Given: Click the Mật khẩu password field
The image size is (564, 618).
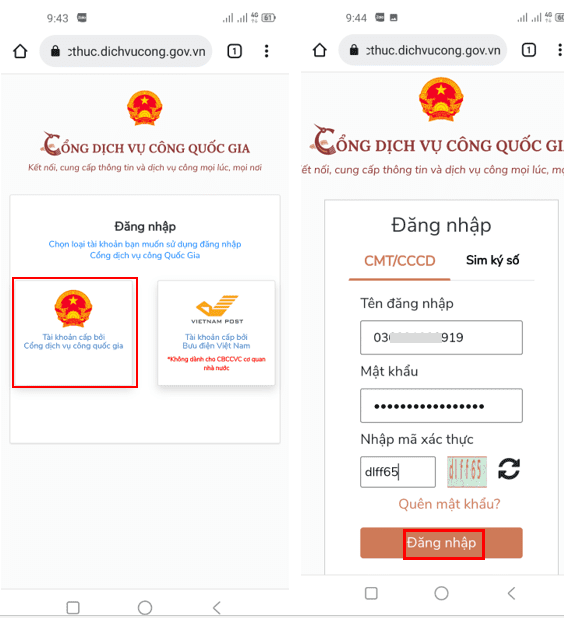Looking at the screenshot, I should 441,406.
